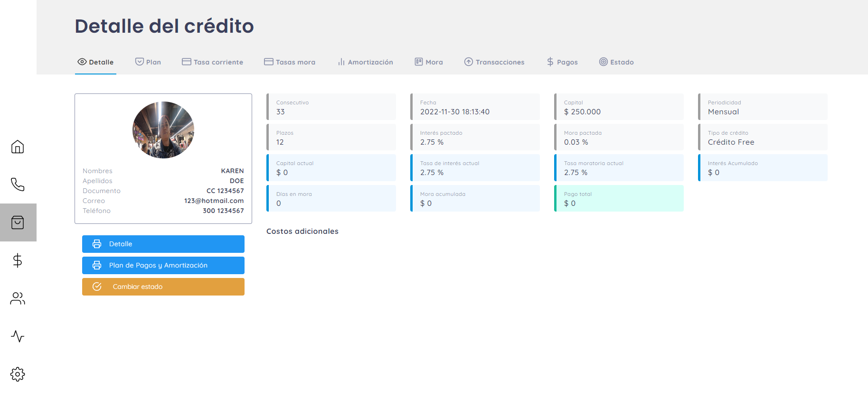Click the phone number 300 1234567

point(223,211)
